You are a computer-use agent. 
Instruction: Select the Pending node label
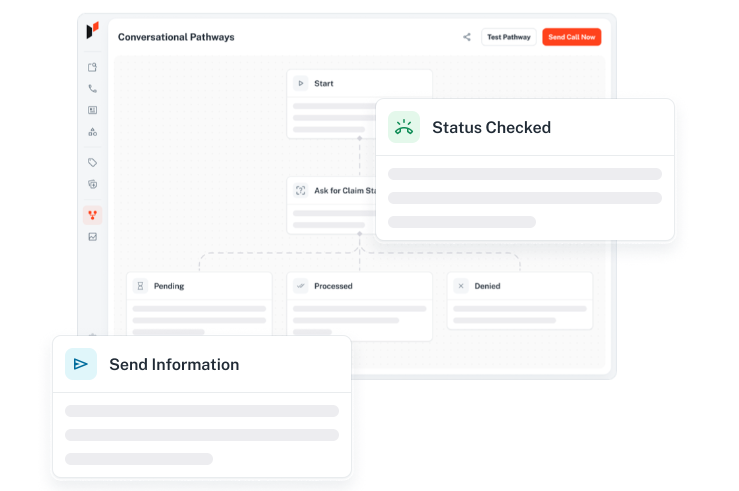pos(169,286)
